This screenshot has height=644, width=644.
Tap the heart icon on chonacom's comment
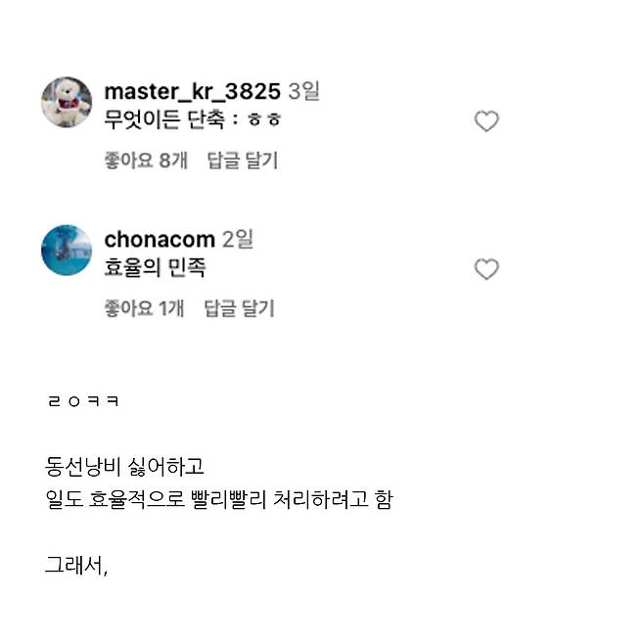486,269
